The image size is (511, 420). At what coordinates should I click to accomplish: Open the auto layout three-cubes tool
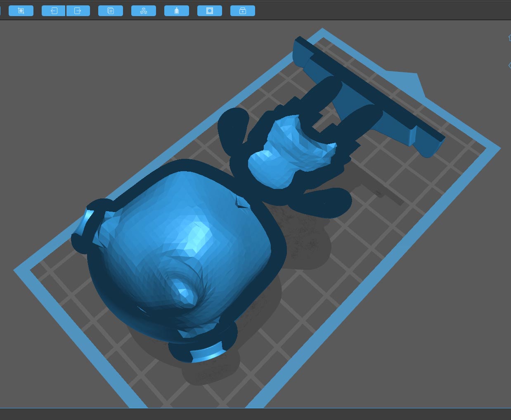coord(144,11)
